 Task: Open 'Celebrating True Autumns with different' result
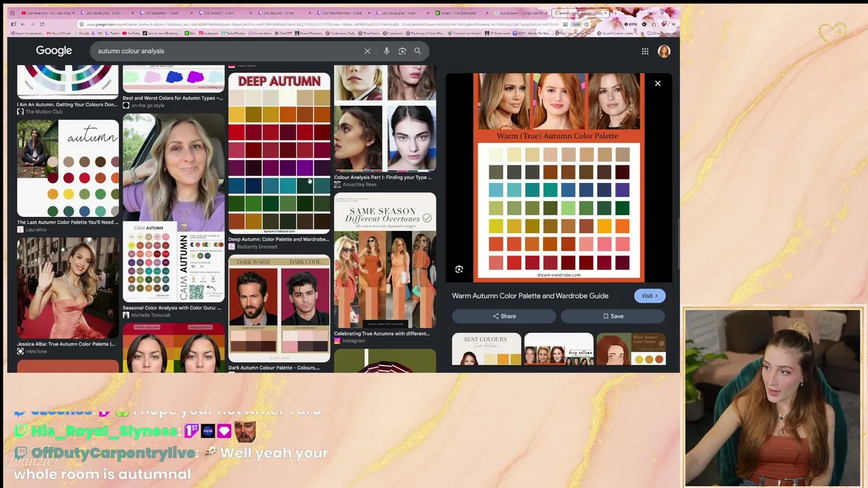coord(382,333)
